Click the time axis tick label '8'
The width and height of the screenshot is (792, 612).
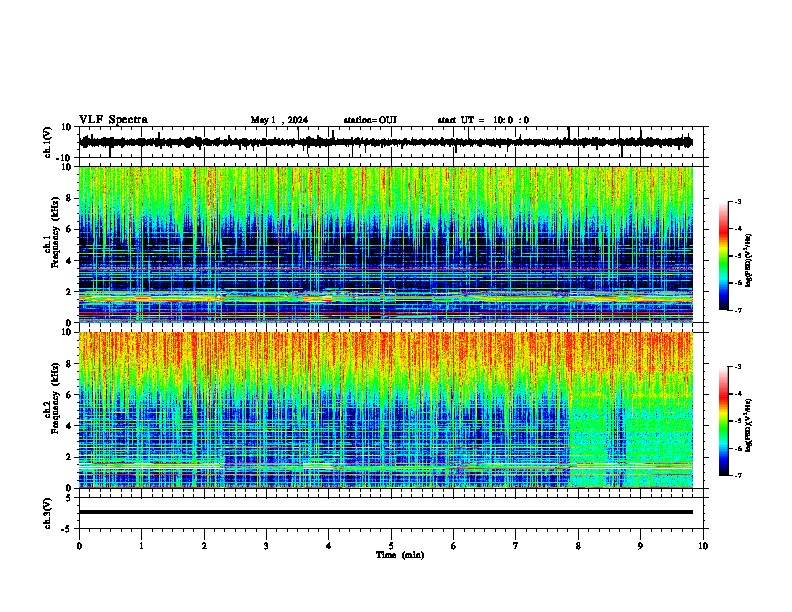click(x=578, y=546)
